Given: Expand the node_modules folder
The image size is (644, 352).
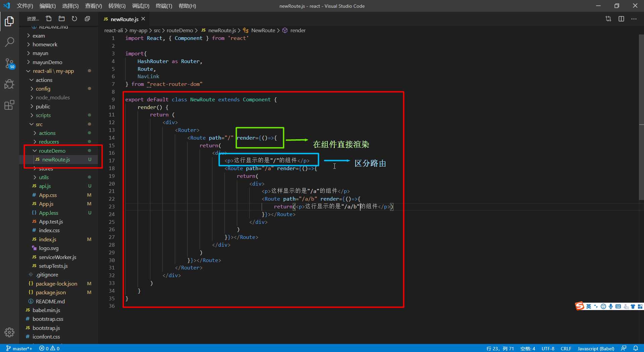Looking at the screenshot, I should point(59,97).
